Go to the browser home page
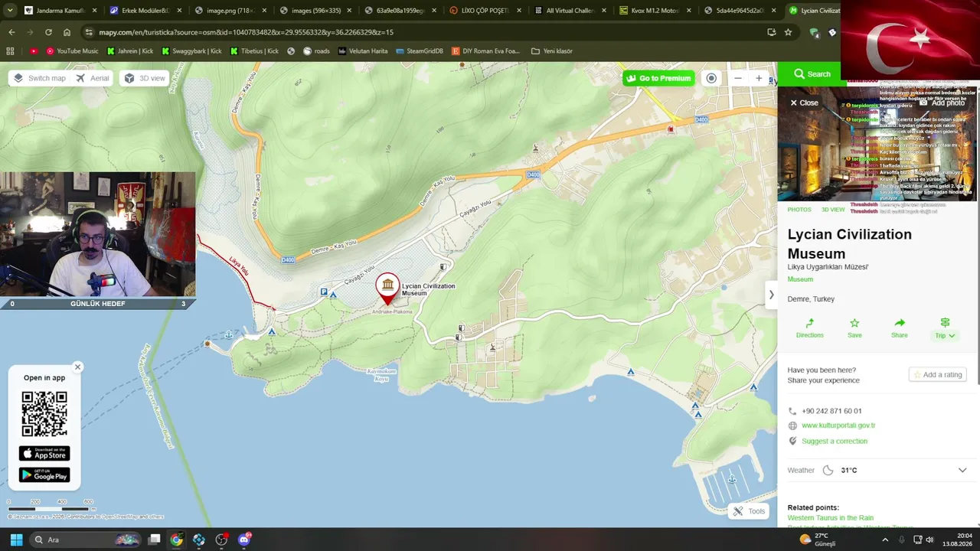 point(67,32)
